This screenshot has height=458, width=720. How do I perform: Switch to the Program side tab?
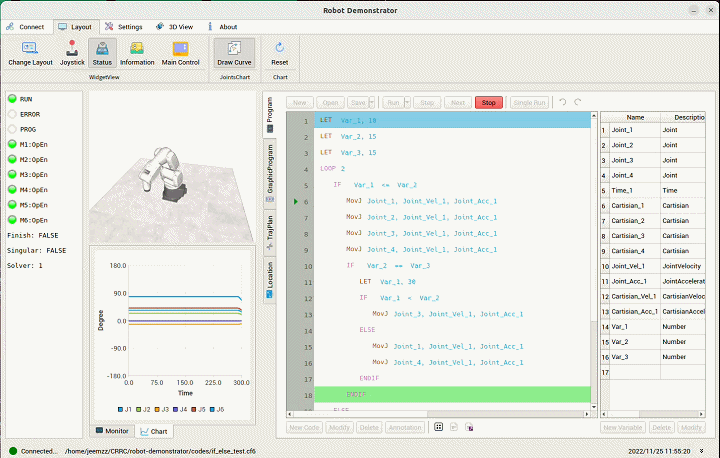click(270, 114)
